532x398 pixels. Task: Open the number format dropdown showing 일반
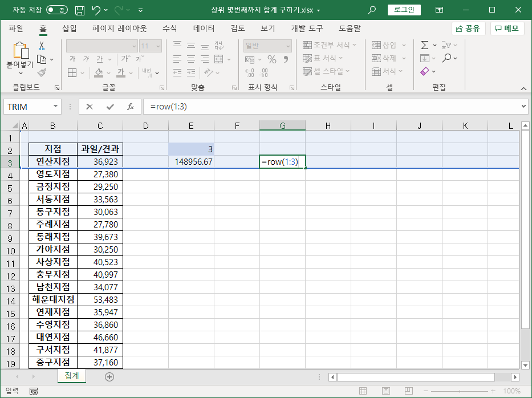pos(288,46)
